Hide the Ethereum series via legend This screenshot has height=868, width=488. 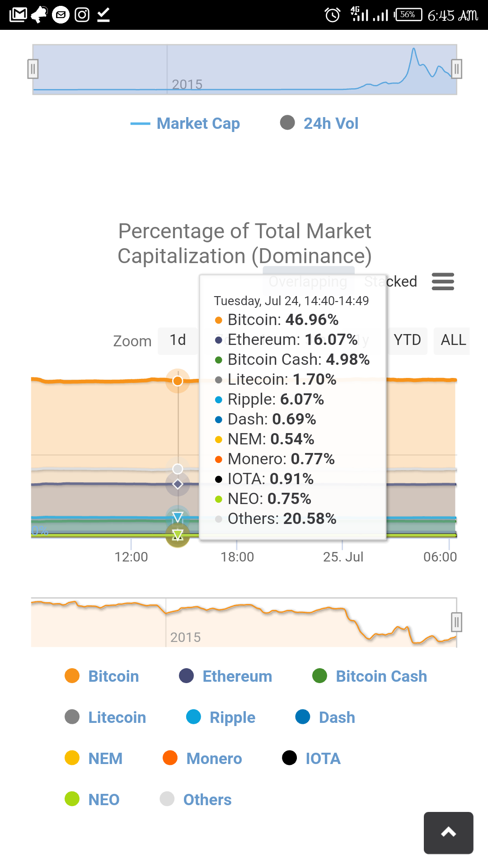[x=226, y=676]
